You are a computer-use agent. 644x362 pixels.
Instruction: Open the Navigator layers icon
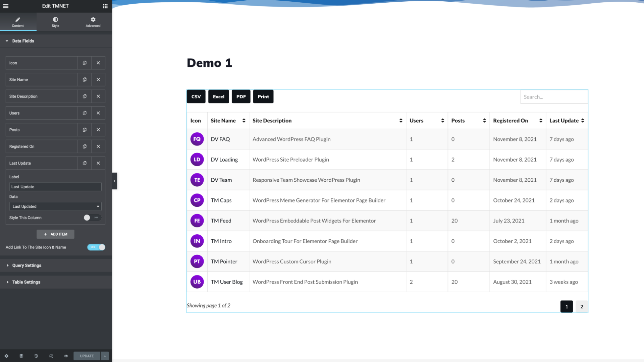[21, 356]
